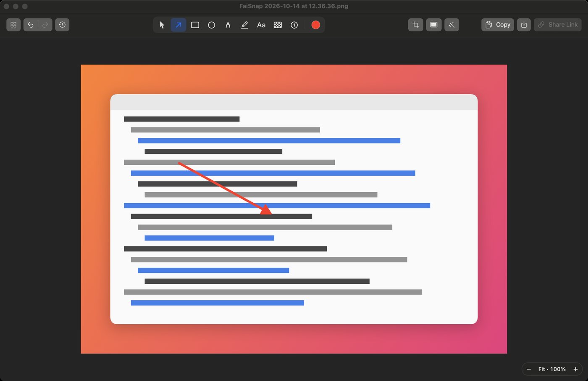588x381 pixels.
Task: Toggle the background frame option
Action: [434, 25]
